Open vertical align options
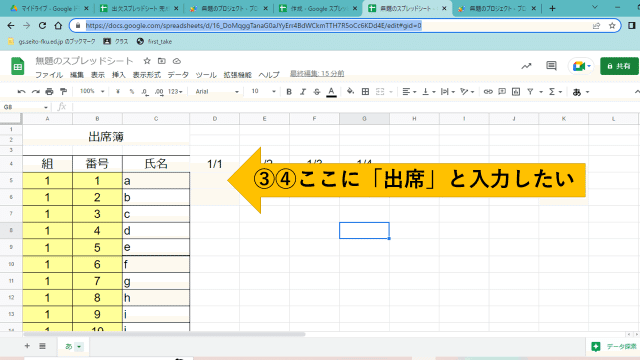640x360 pixels. pos(429,92)
